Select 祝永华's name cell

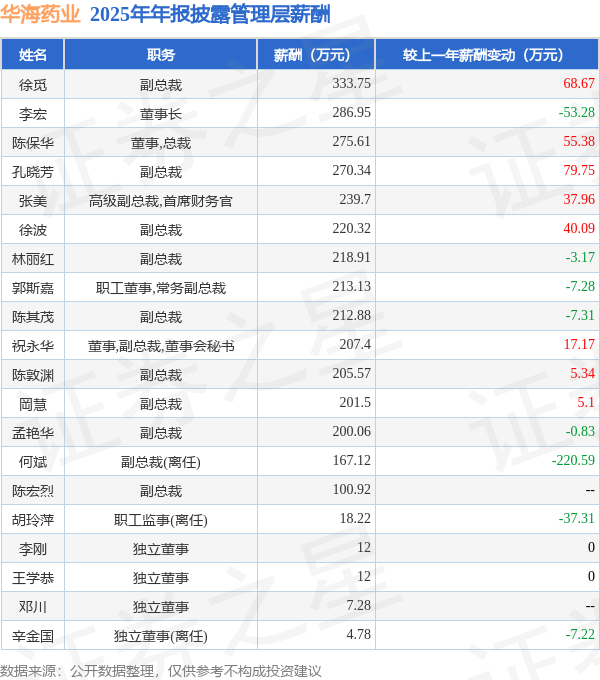pos(33,346)
